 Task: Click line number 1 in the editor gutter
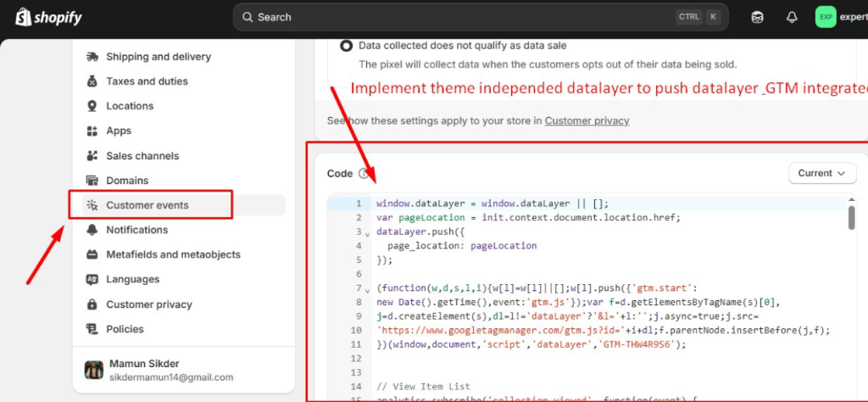(359, 204)
